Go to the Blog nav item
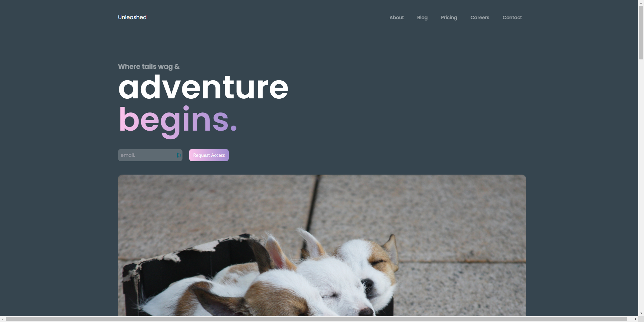Image resolution: width=644 pixels, height=322 pixels. 422,17
